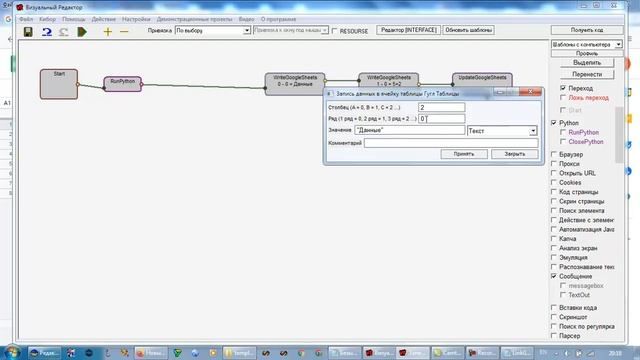Toggle the Cookies checkbox

pos(554,182)
